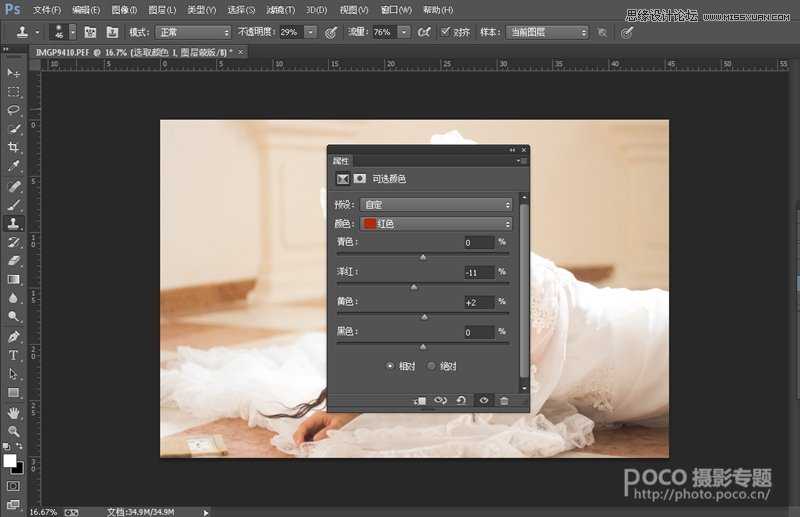This screenshot has width=800, height=517.
Task: Select the 绝对 (Absolute) radio button
Action: click(432, 366)
